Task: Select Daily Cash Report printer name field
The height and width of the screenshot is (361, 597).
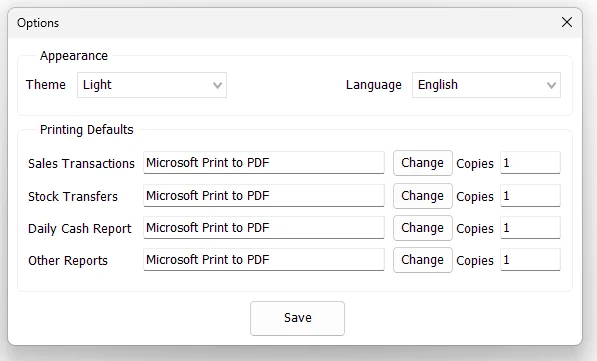Action: [x=264, y=227]
